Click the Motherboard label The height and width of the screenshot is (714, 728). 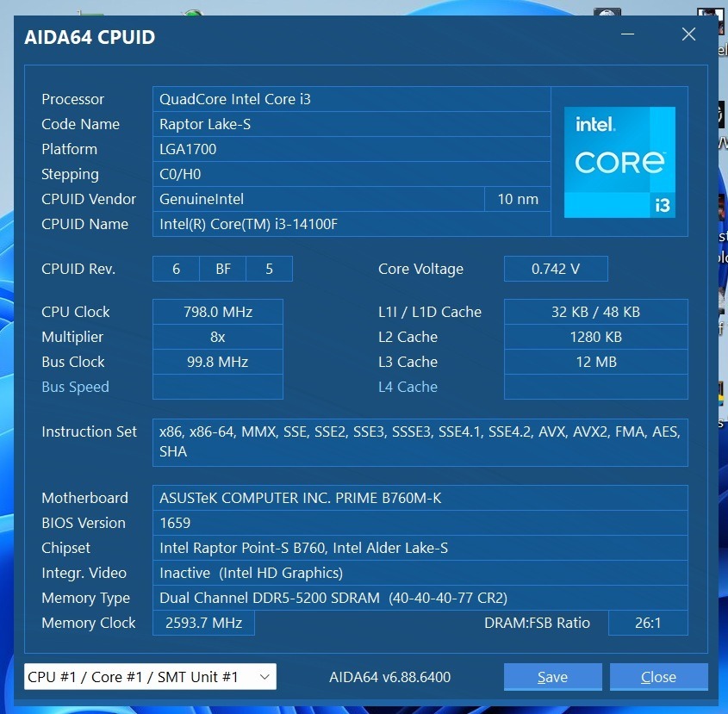[x=84, y=498]
